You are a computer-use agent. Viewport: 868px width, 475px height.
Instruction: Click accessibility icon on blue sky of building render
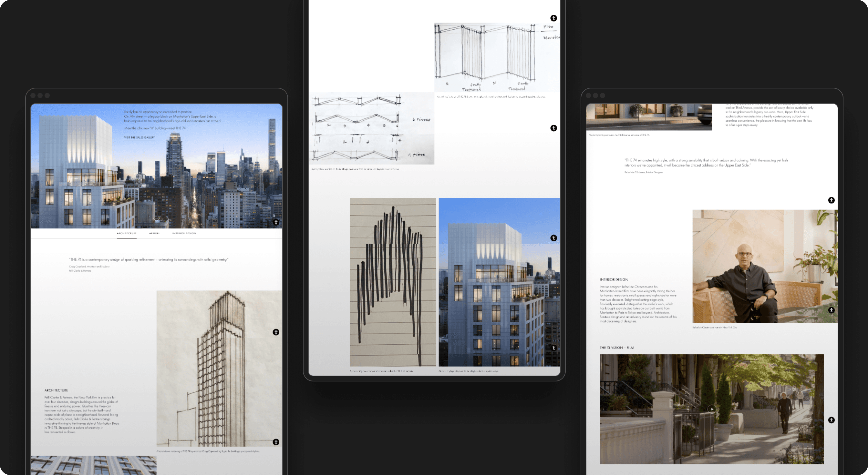click(x=553, y=238)
